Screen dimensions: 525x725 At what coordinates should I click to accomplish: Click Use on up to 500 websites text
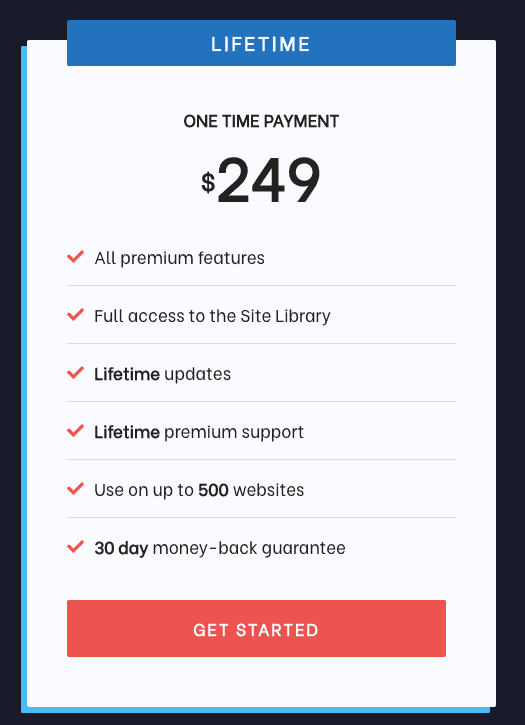(x=199, y=490)
